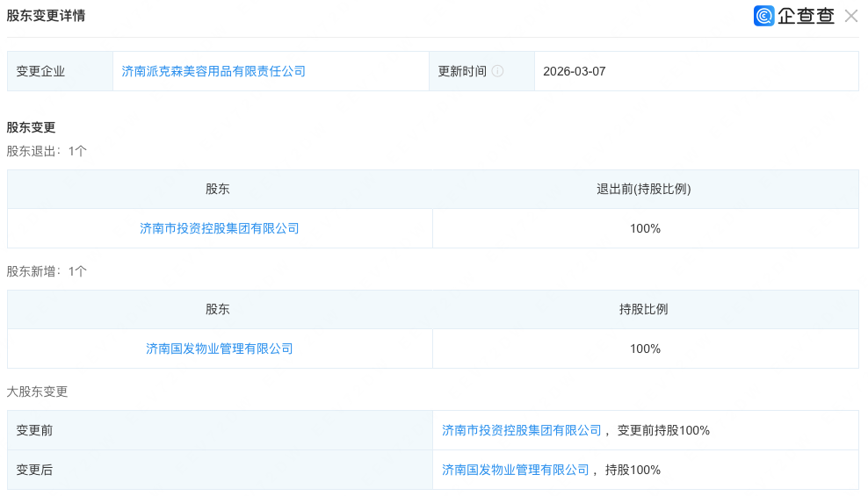868x496 pixels.
Task: Click the Qichacha blue logo icon
Action: (763, 16)
